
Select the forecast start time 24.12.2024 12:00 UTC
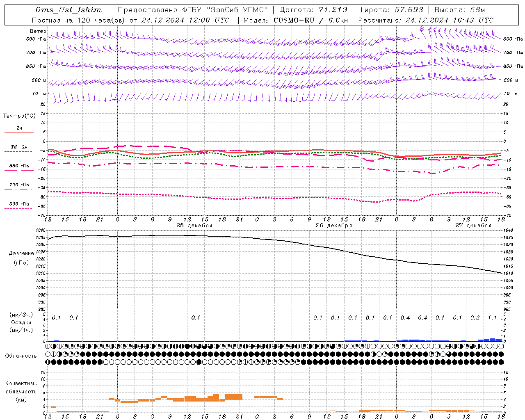(185, 20)
